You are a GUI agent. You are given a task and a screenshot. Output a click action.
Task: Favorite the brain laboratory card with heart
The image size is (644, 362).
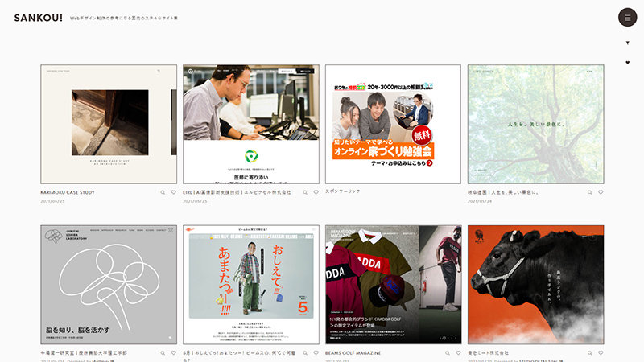tap(173, 352)
